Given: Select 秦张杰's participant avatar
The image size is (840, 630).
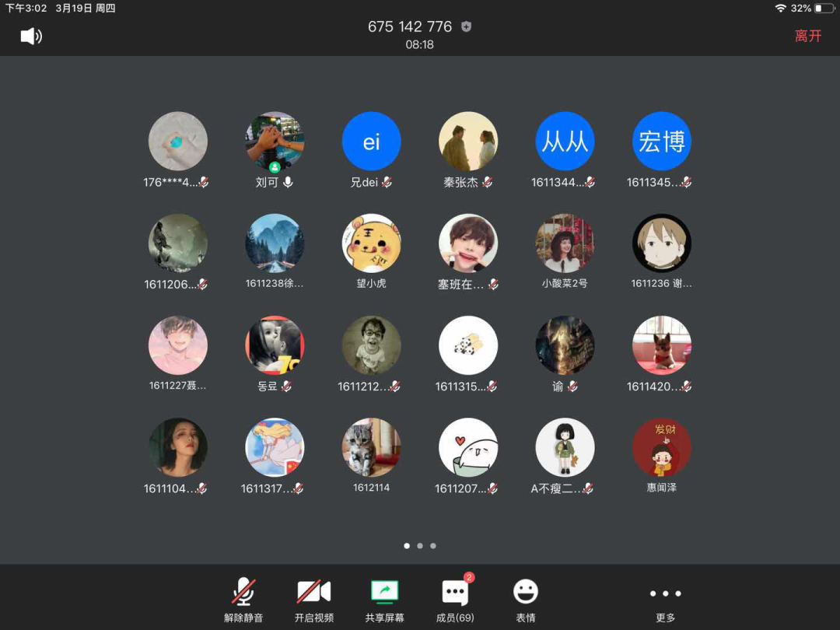Looking at the screenshot, I should (x=468, y=142).
